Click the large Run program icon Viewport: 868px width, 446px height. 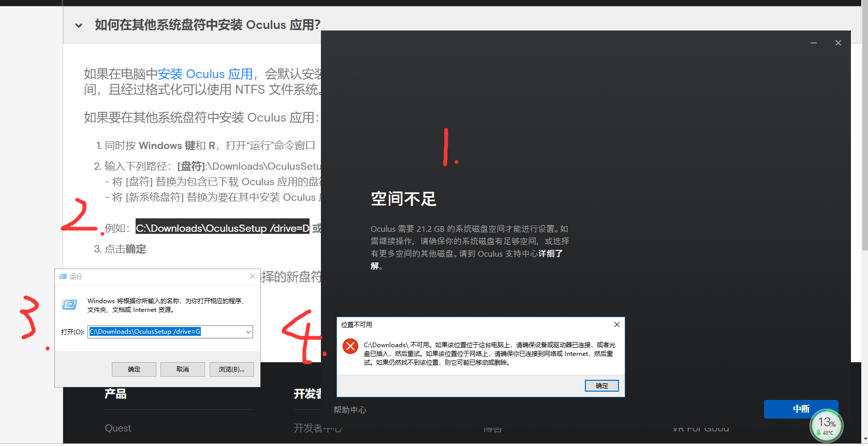pyautogui.click(x=69, y=304)
